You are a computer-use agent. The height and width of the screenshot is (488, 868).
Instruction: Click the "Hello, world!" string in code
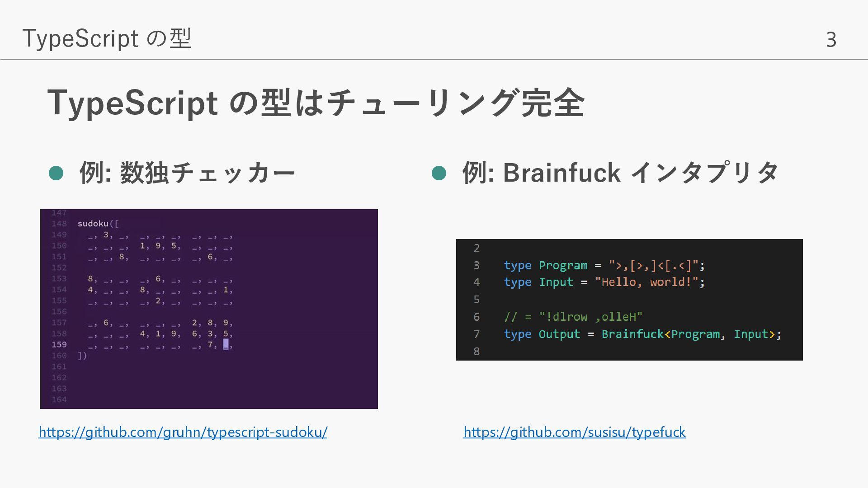coord(646,282)
